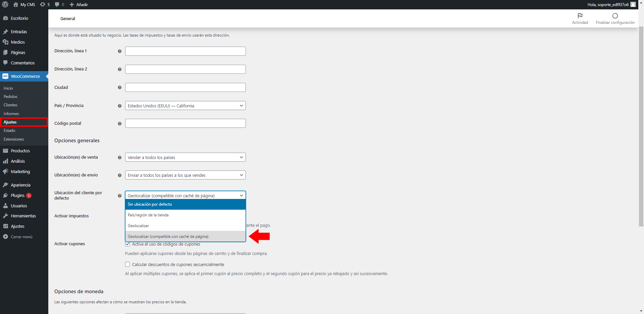Click help icon for Código postal

119,123
